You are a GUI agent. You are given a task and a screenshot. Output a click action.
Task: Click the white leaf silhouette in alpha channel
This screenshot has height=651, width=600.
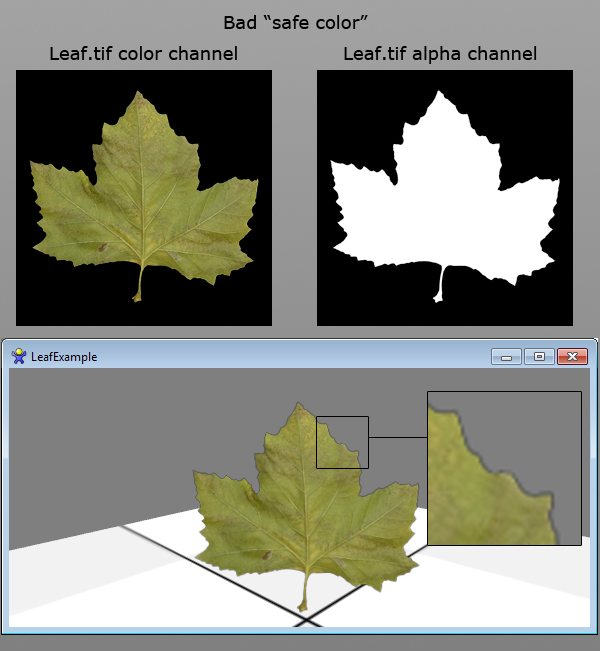[x=440, y=200]
